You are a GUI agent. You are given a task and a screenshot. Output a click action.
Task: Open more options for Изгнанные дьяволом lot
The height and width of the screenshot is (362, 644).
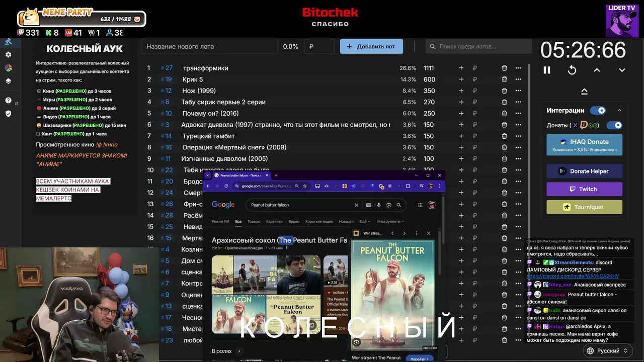518,159
